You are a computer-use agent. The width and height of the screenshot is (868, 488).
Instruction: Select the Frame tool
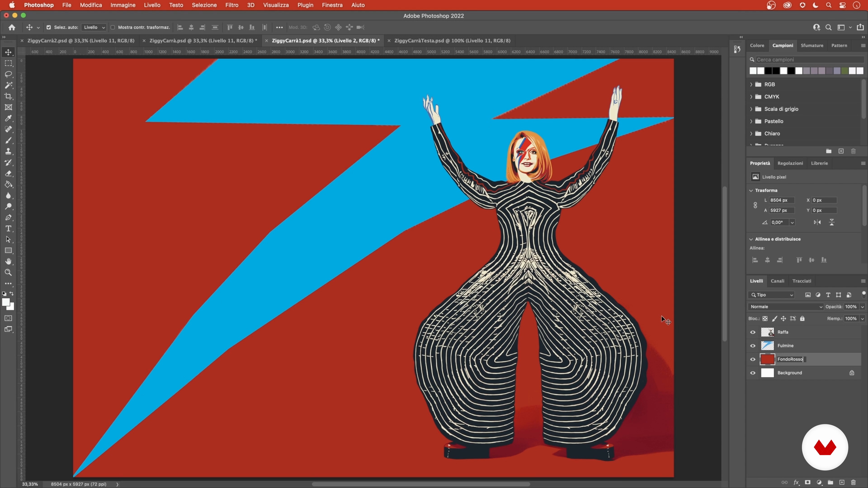[x=8, y=107]
